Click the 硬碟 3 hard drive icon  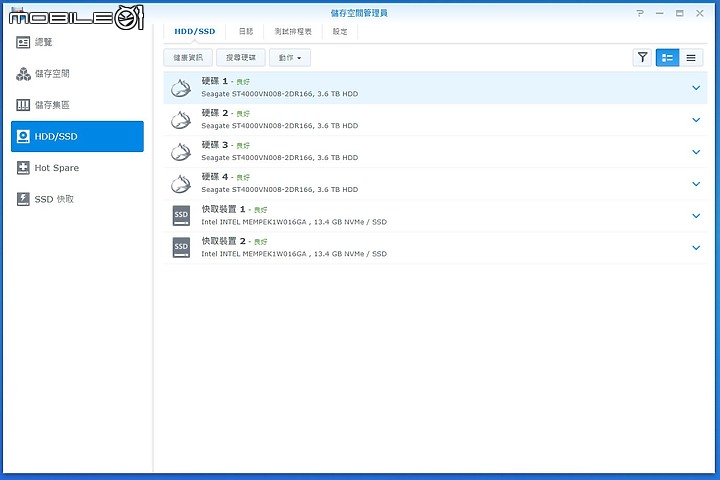click(x=181, y=152)
